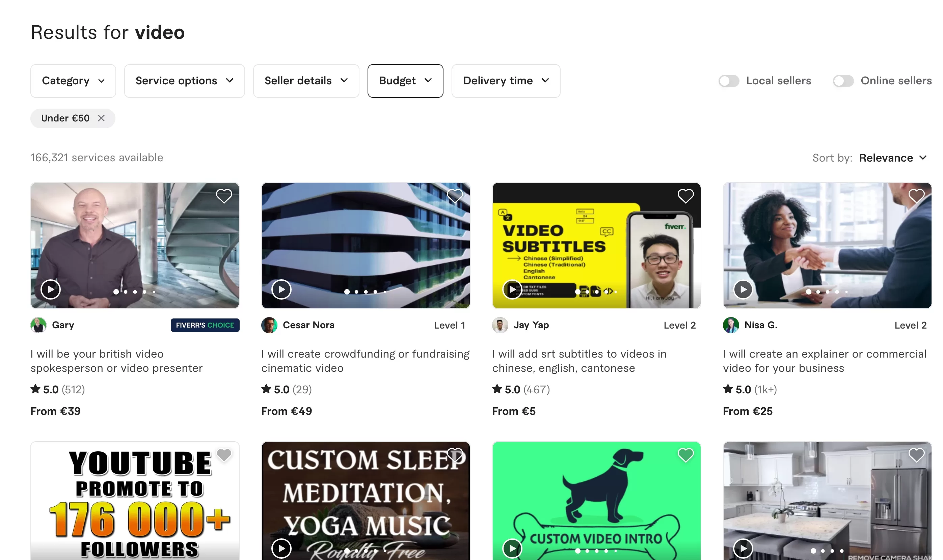
Task: Play the sleep meditation gig preview
Action: (x=281, y=548)
